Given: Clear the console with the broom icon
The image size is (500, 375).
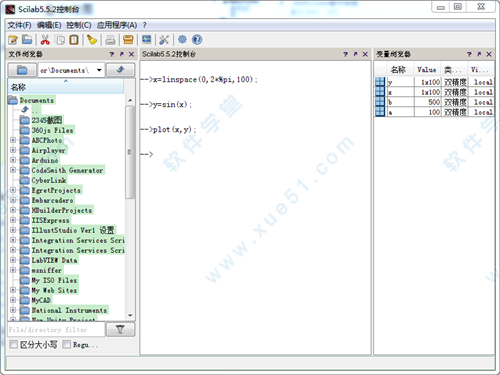Looking at the screenshot, I should [x=92, y=40].
